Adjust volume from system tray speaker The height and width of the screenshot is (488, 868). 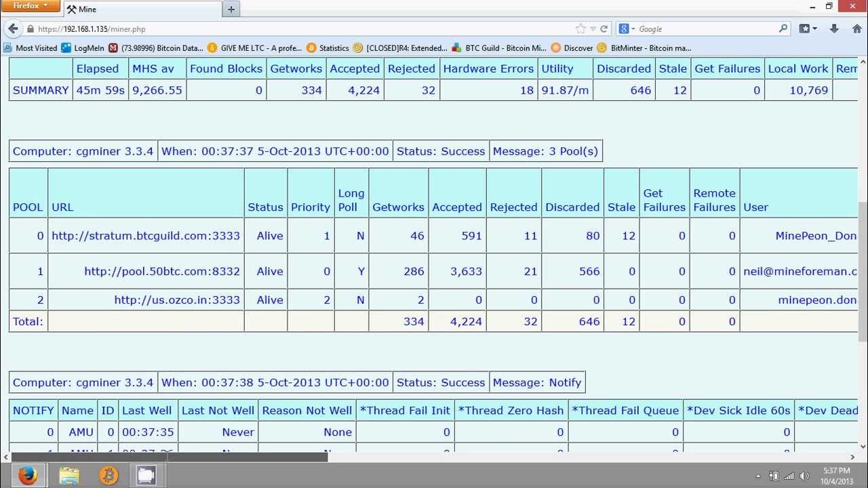[x=804, y=476]
